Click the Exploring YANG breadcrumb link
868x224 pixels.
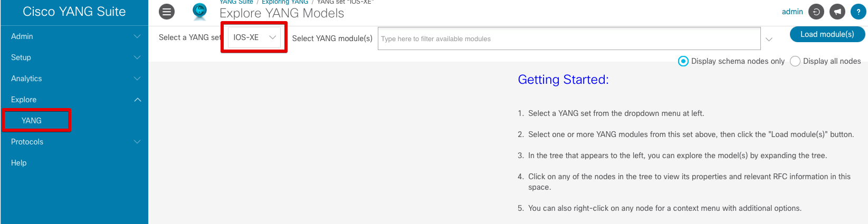[x=285, y=2]
